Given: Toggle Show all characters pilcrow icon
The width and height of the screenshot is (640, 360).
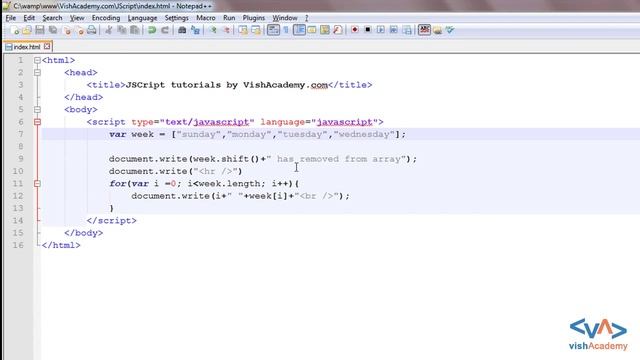Looking at the screenshot, I should [286, 30].
